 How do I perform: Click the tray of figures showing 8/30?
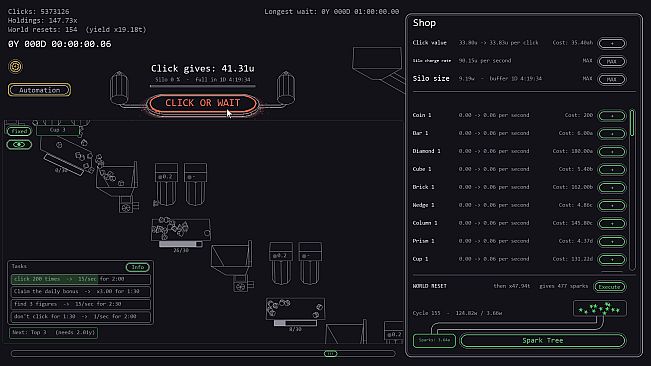click(x=295, y=308)
